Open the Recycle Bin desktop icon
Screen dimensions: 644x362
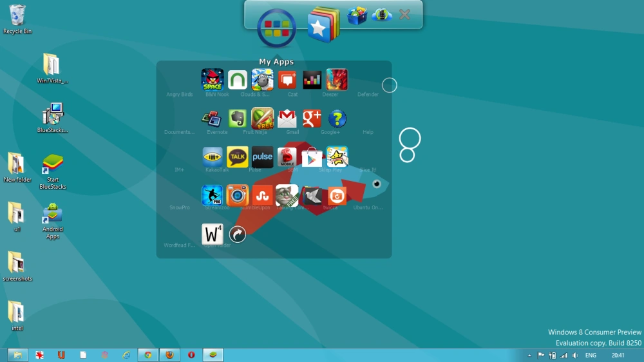tap(17, 19)
